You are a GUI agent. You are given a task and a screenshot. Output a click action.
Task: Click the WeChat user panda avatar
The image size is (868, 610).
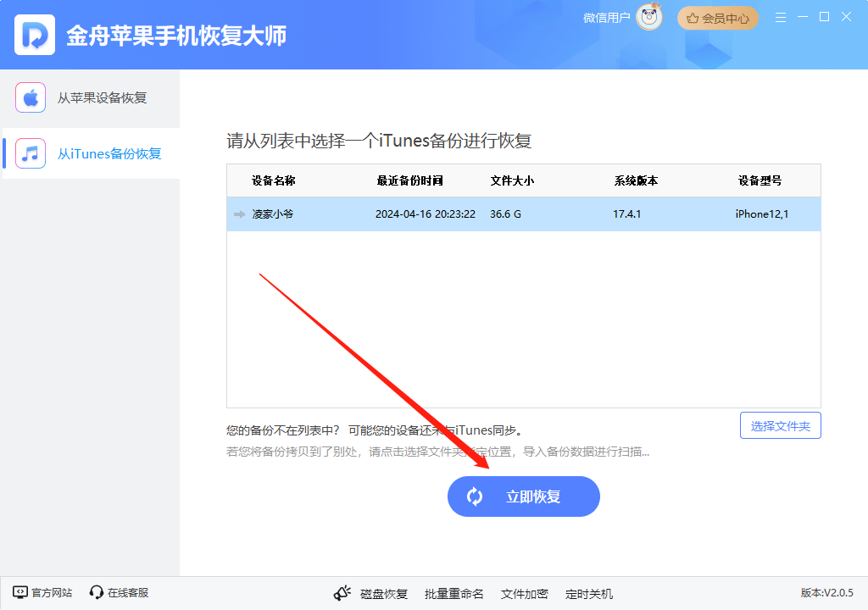(x=648, y=17)
